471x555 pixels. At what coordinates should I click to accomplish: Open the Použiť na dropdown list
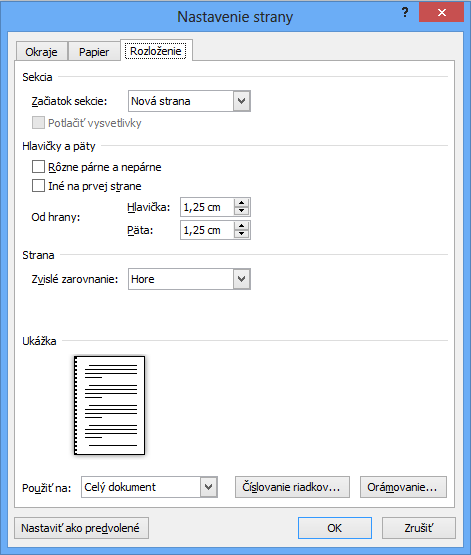(x=149, y=487)
